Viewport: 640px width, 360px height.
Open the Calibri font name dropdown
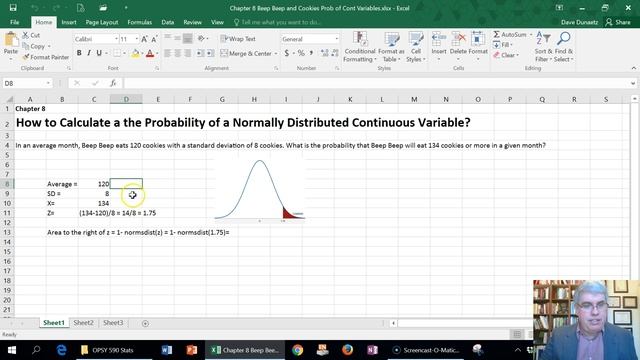(116, 39)
